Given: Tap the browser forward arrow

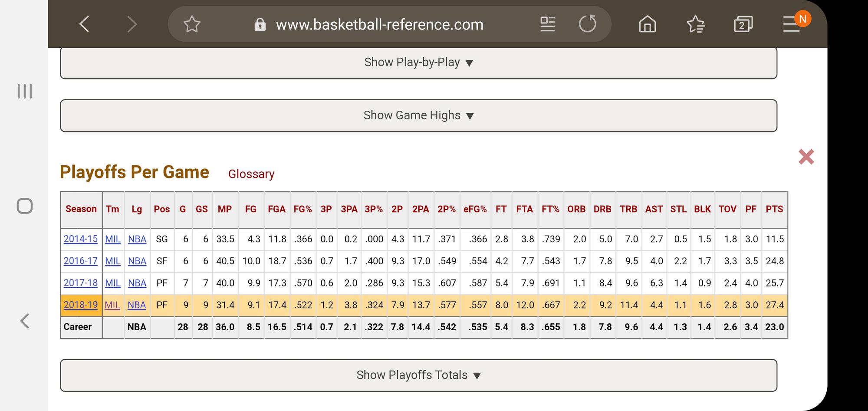Looking at the screenshot, I should pyautogui.click(x=132, y=24).
